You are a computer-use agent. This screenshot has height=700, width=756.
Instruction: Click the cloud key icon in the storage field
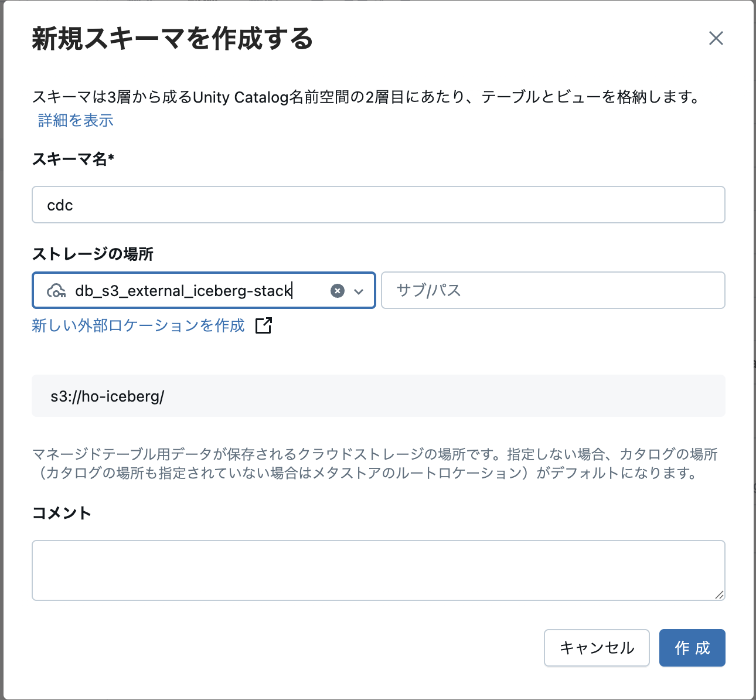(x=56, y=291)
